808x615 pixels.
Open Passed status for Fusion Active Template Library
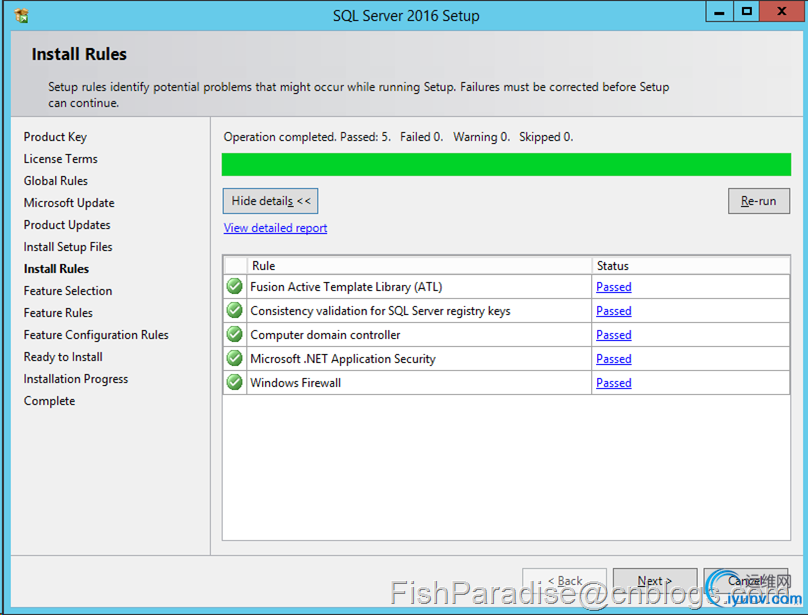coord(614,287)
